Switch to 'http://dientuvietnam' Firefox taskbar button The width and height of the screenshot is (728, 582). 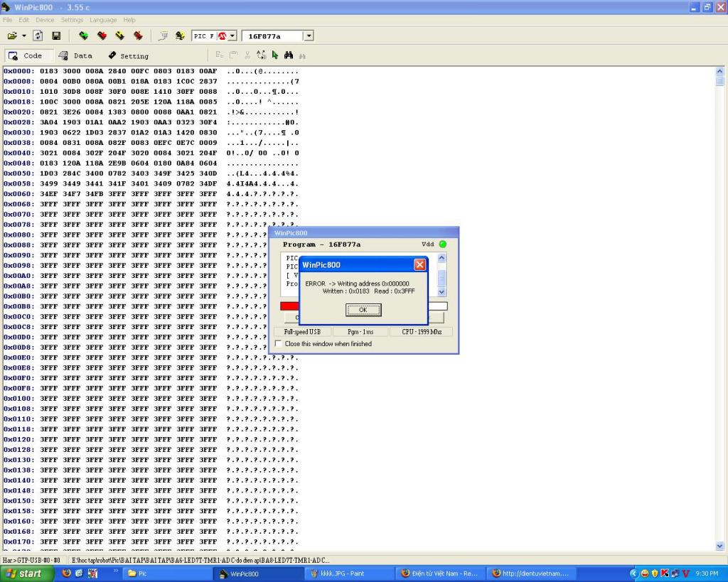tap(532, 573)
